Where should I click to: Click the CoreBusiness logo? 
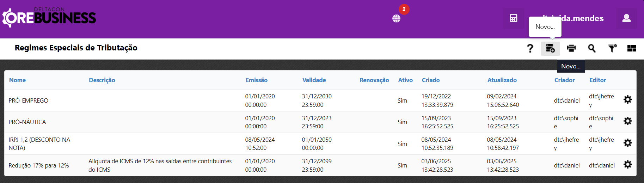[x=49, y=18]
